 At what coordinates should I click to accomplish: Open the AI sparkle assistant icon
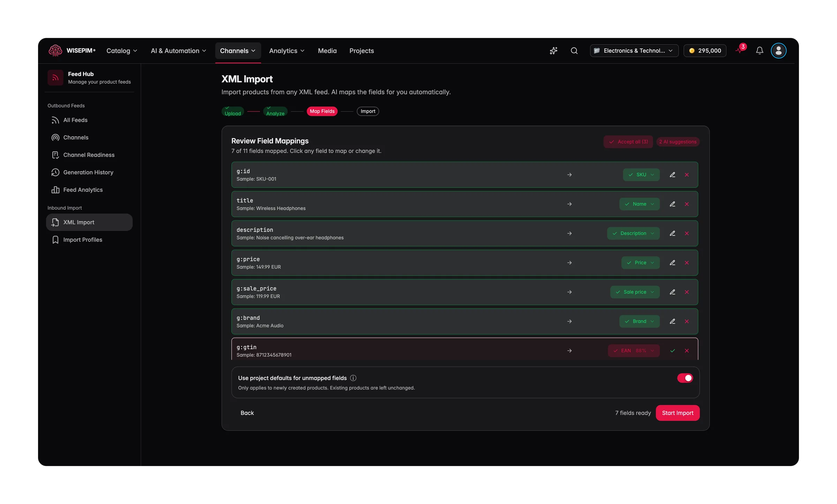click(x=553, y=51)
